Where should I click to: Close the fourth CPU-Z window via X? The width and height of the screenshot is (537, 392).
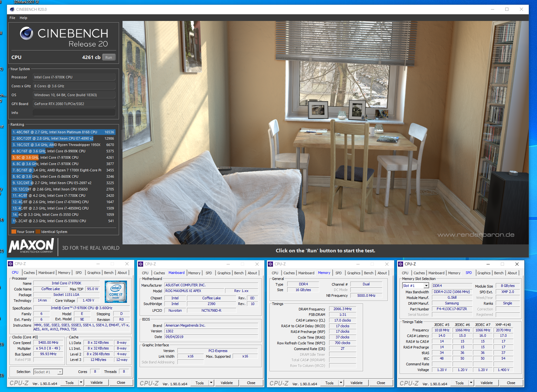tap(517, 264)
